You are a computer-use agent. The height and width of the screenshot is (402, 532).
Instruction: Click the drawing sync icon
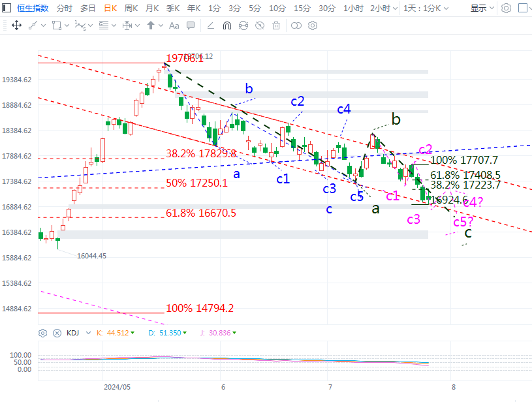point(243,25)
